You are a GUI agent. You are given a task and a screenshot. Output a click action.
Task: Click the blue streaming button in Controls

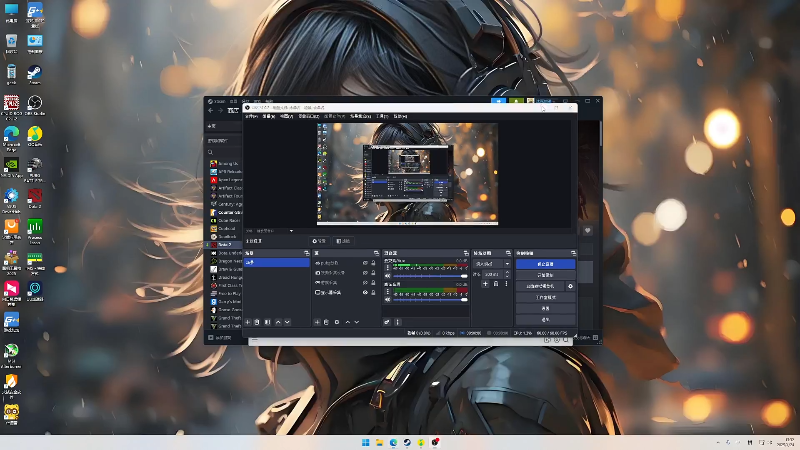click(x=545, y=264)
